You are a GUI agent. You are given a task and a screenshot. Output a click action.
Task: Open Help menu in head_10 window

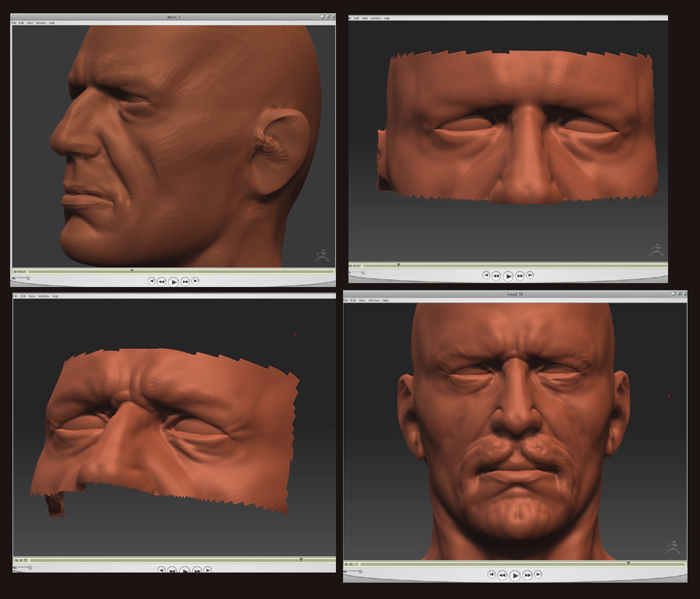[385, 300]
